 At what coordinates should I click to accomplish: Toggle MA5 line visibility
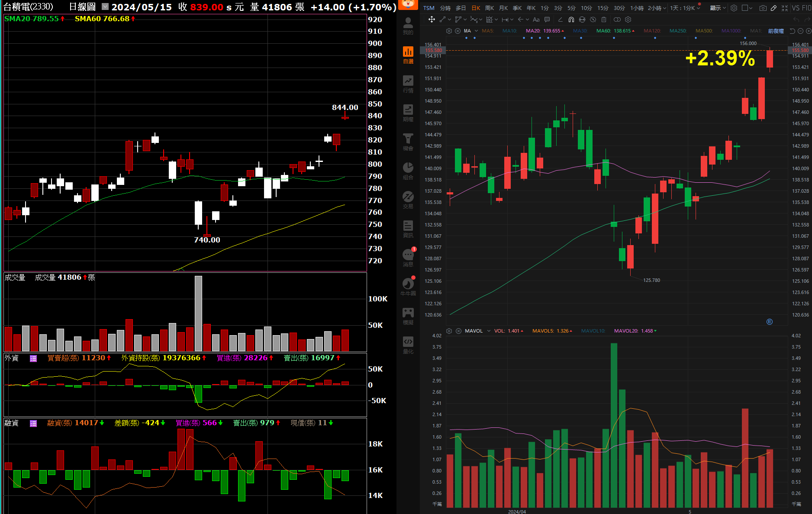[x=487, y=31]
